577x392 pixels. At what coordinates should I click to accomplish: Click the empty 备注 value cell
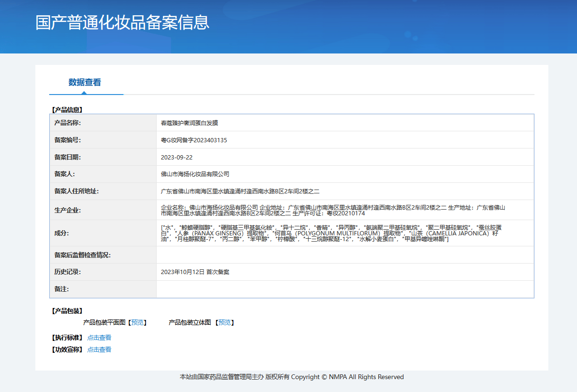click(344, 289)
